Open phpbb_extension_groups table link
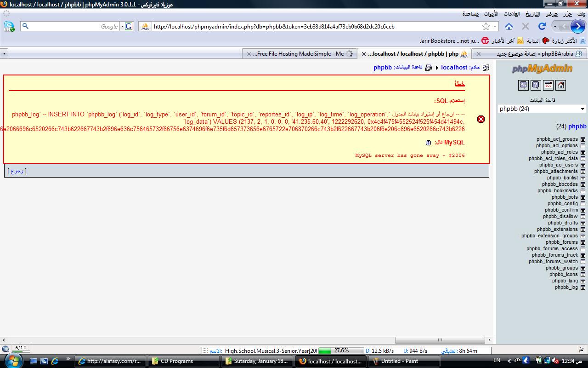The height and width of the screenshot is (368, 588). pyautogui.click(x=549, y=236)
